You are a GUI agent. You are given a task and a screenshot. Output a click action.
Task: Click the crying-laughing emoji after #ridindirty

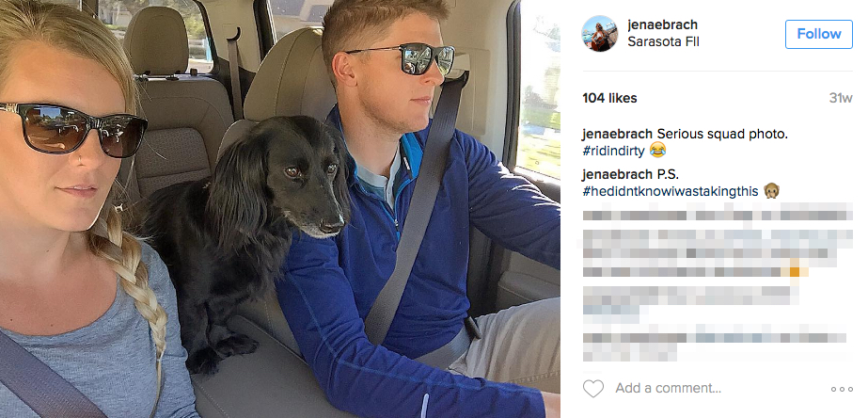tap(657, 150)
